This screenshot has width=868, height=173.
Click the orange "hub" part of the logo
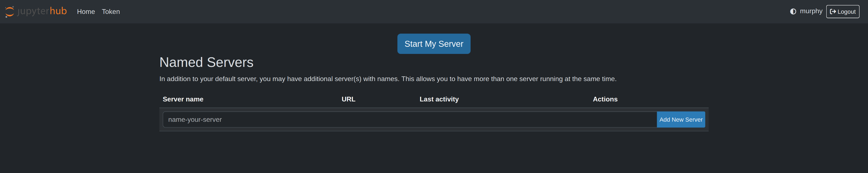58,11
